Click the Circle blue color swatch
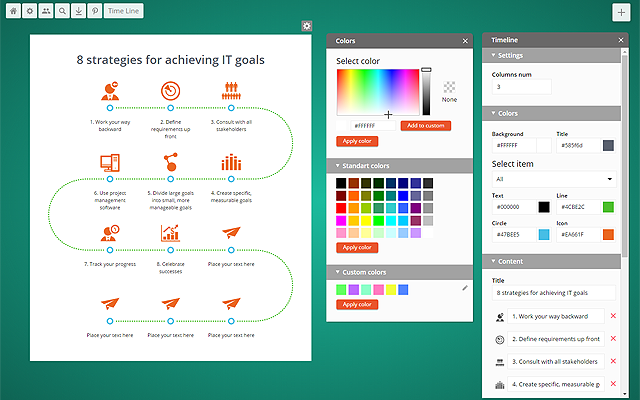The height and width of the screenshot is (400, 640). coord(544,235)
